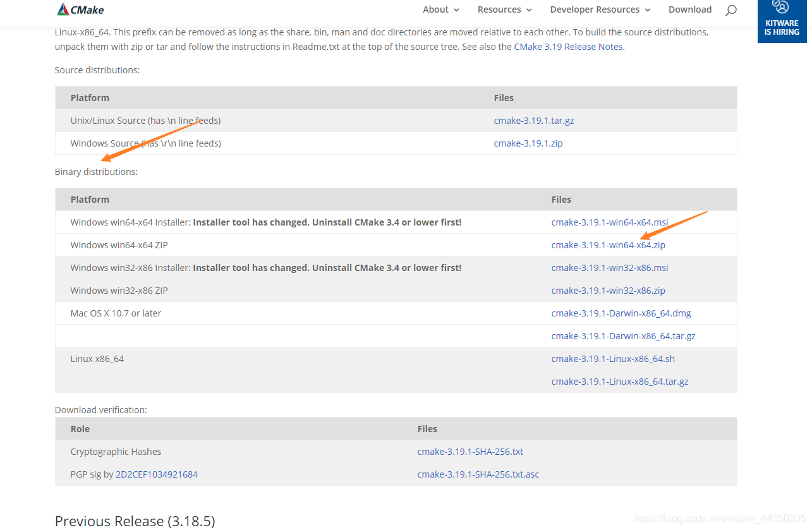The image size is (812, 530).
Task: Download cmake-3.19.1-win64-x64.zip
Action: click(609, 245)
